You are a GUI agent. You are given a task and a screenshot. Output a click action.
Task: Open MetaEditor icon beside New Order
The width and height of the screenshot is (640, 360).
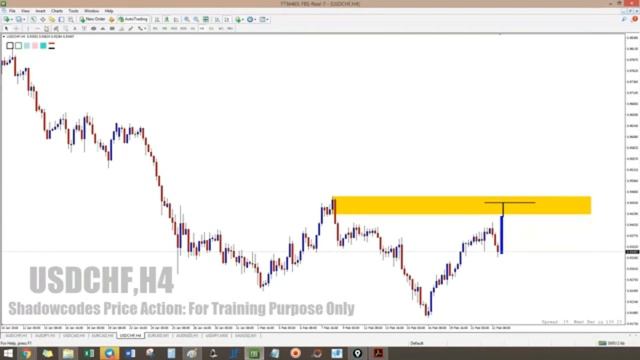point(111,19)
